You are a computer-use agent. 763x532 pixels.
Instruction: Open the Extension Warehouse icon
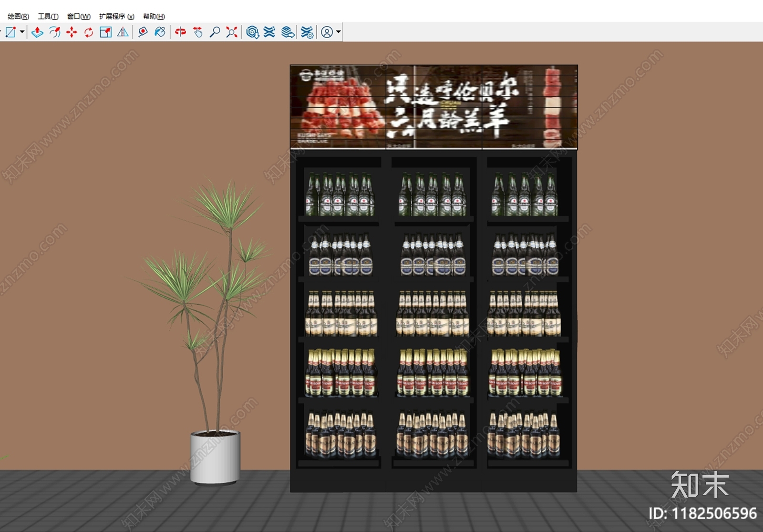tap(269, 32)
